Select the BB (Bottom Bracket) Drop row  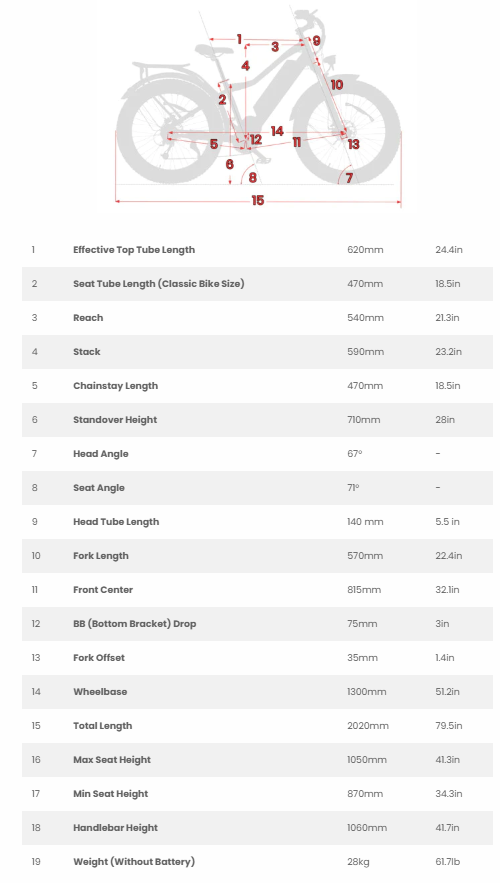click(257, 623)
